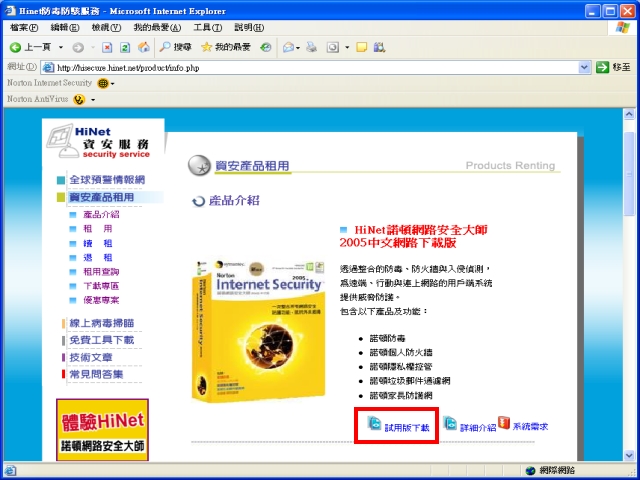Viewport: 640px width, 480px height.
Task: Click the 試用版下載 link
Action: (x=407, y=428)
